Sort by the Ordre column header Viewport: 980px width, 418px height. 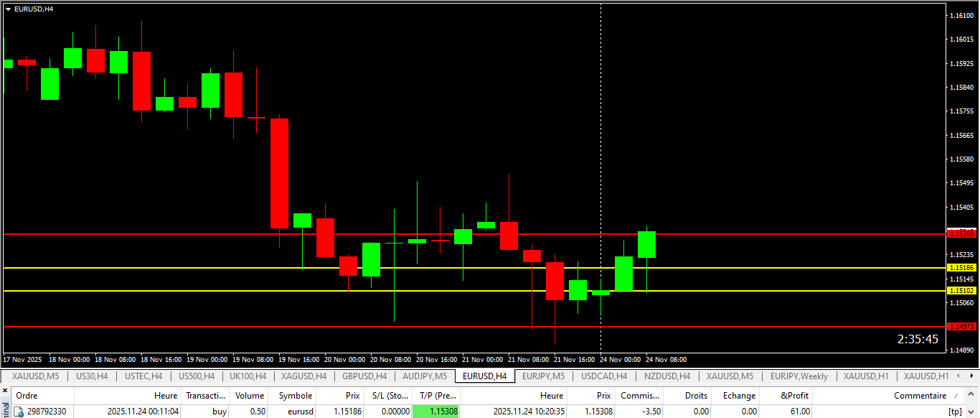42,396
